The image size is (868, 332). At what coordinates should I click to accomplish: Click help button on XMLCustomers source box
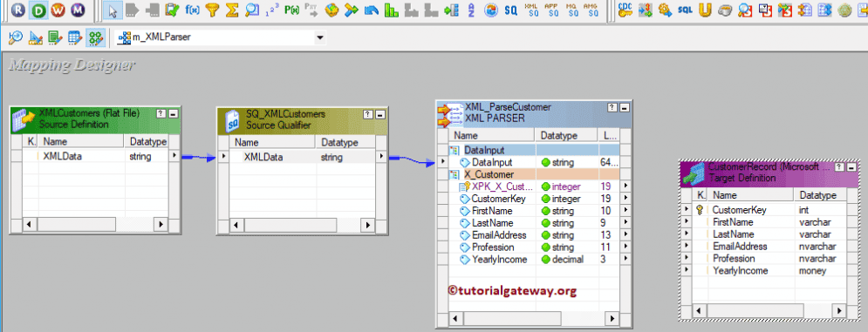click(161, 113)
